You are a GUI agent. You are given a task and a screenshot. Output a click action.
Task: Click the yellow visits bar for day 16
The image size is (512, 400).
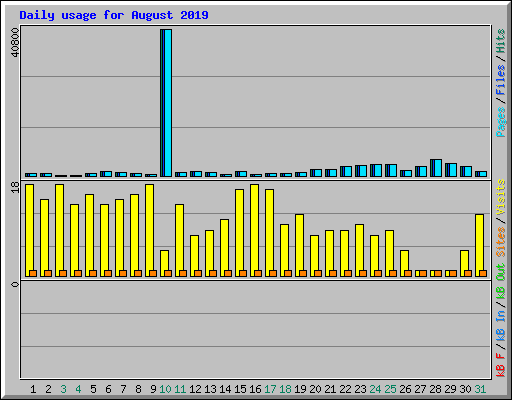[254, 230]
